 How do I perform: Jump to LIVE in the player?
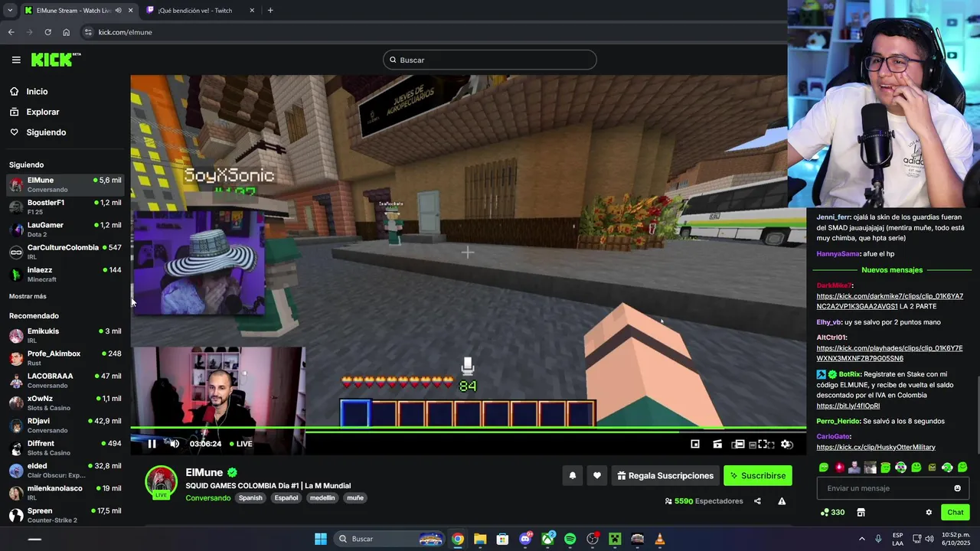click(x=240, y=444)
